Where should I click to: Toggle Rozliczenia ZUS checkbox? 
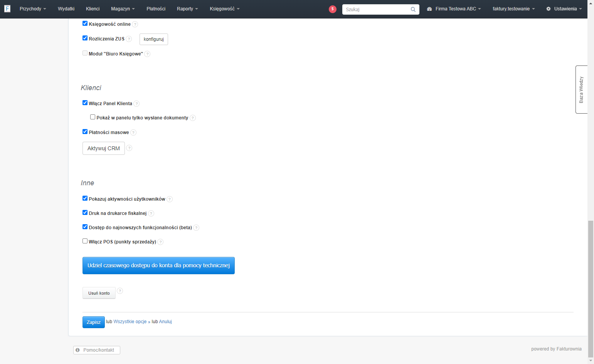(85, 38)
